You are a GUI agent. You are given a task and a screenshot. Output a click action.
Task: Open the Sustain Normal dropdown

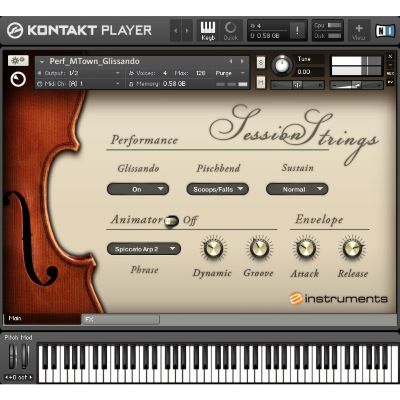[x=297, y=189]
